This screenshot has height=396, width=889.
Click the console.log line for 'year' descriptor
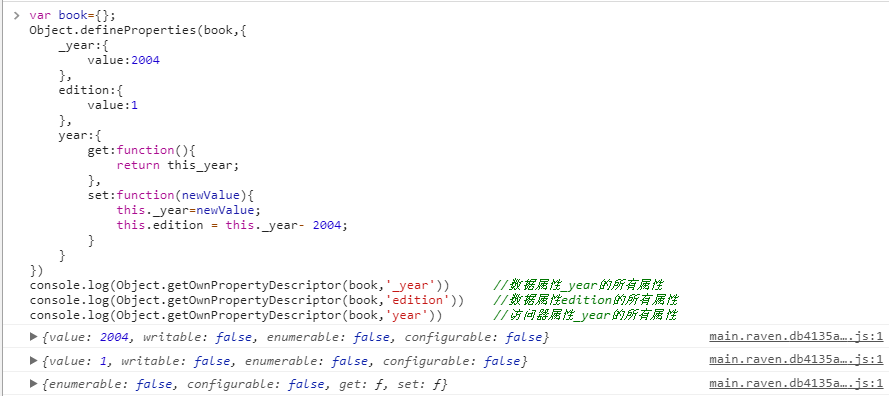tap(236, 315)
